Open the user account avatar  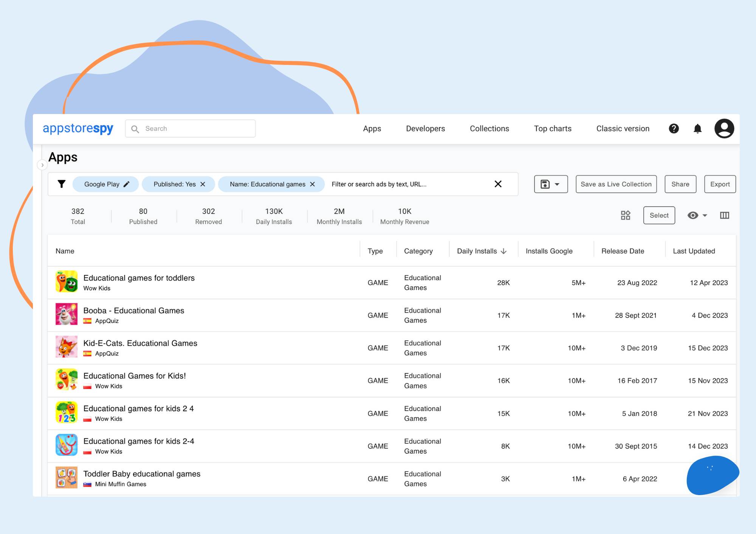coord(724,128)
